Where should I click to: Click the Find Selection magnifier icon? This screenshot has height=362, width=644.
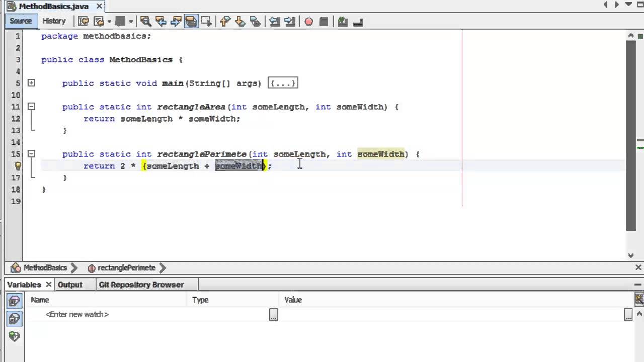(146, 22)
